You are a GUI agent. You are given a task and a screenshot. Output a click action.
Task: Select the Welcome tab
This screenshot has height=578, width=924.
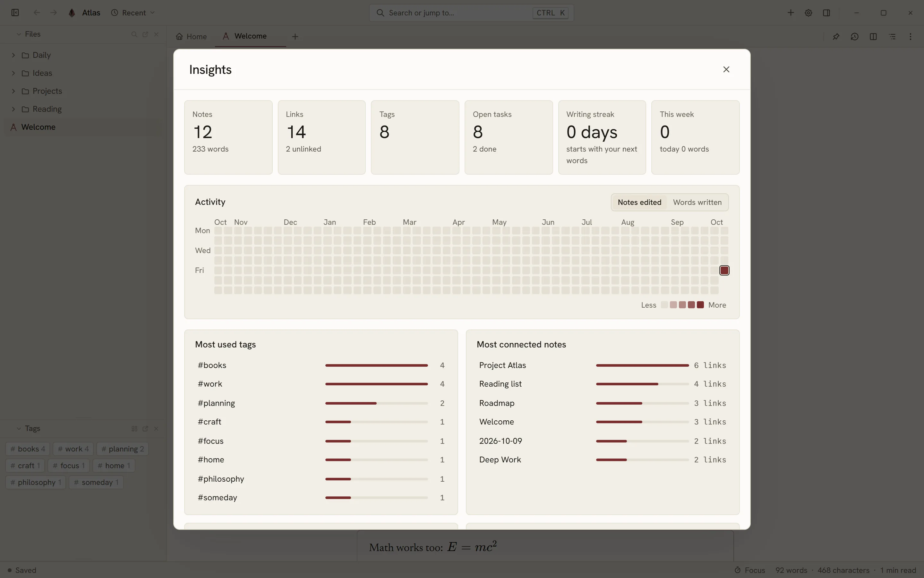(251, 36)
